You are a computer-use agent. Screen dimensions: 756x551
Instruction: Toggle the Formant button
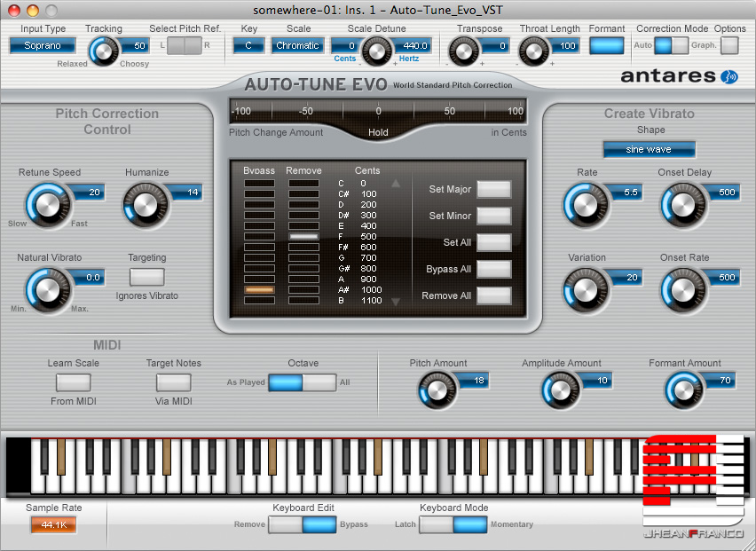[607, 46]
